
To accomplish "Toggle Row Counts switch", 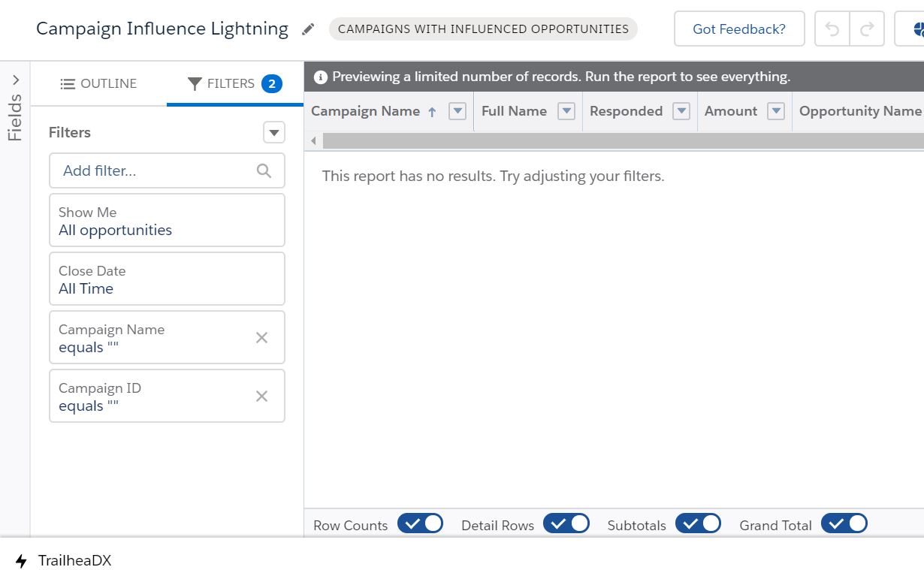I will coord(420,523).
